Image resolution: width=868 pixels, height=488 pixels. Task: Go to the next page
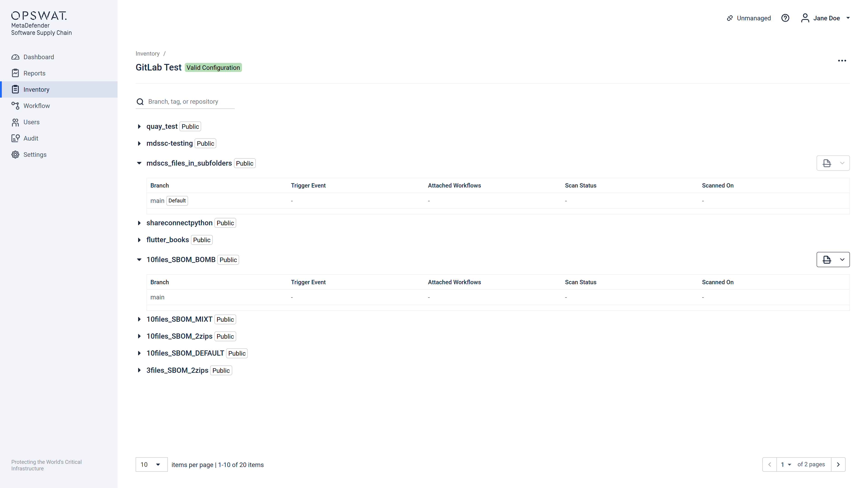click(x=838, y=465)
